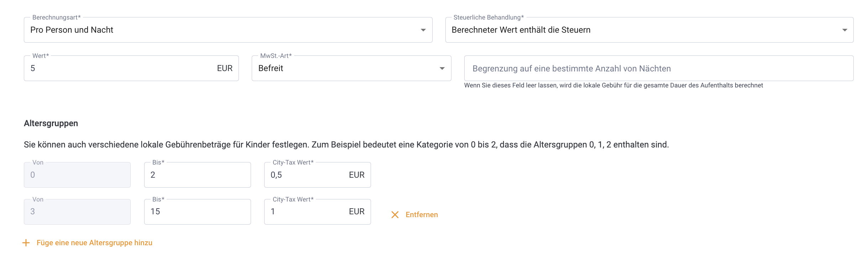Screen dimensions: 868x263
Task: Click the disabled Von field showing 3
Action: 77,212
